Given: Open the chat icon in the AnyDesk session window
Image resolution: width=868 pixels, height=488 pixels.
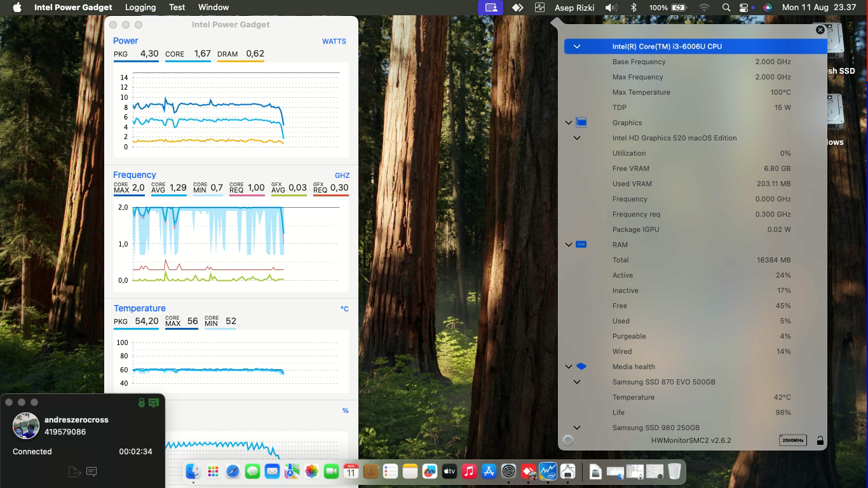Looking at the screenshot, I should coord(92,471).
